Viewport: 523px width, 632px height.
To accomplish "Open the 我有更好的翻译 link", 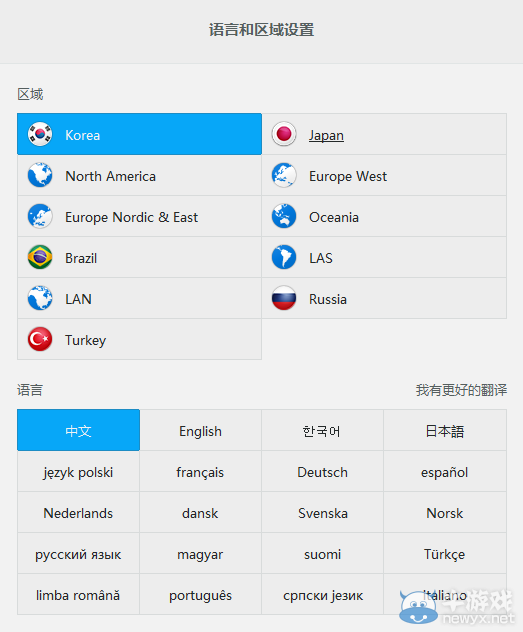I will 461,390.
